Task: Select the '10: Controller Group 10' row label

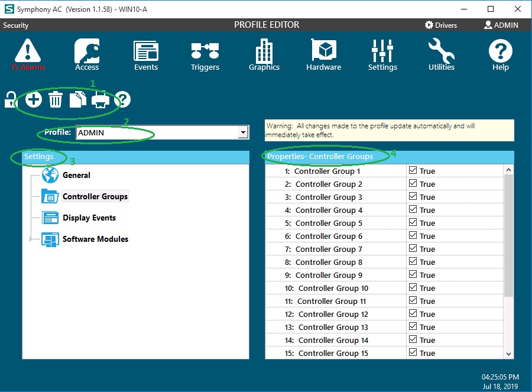Action: coord(326,288)
